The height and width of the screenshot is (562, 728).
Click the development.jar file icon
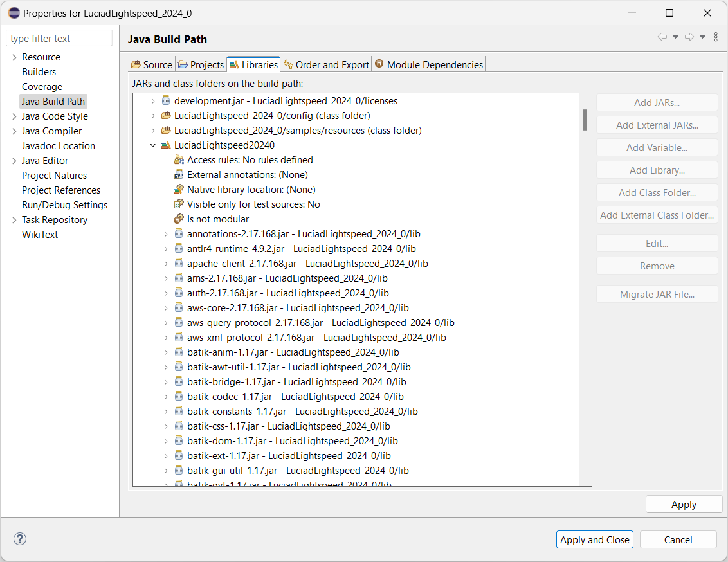166,101
